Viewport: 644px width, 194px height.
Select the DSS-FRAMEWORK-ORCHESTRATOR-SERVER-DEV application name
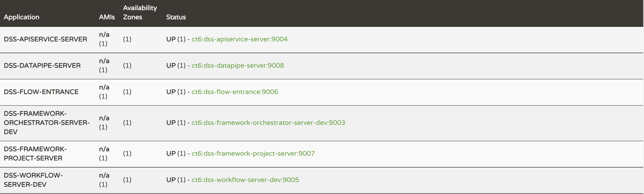coord(47,123)
